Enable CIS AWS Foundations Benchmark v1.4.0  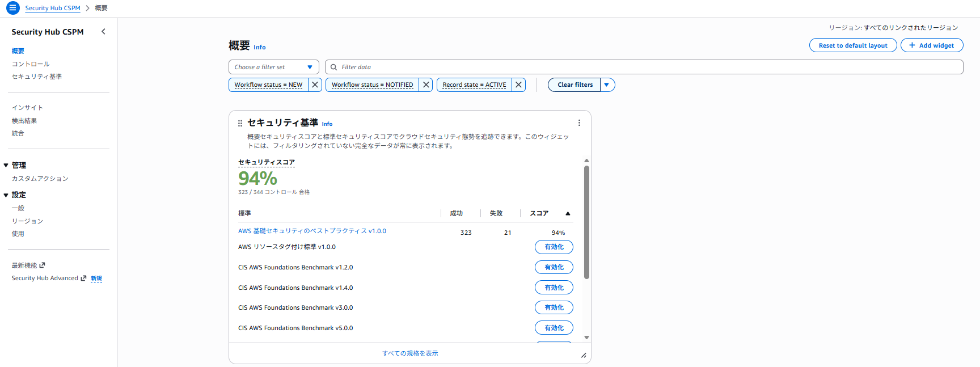(554, 288)
